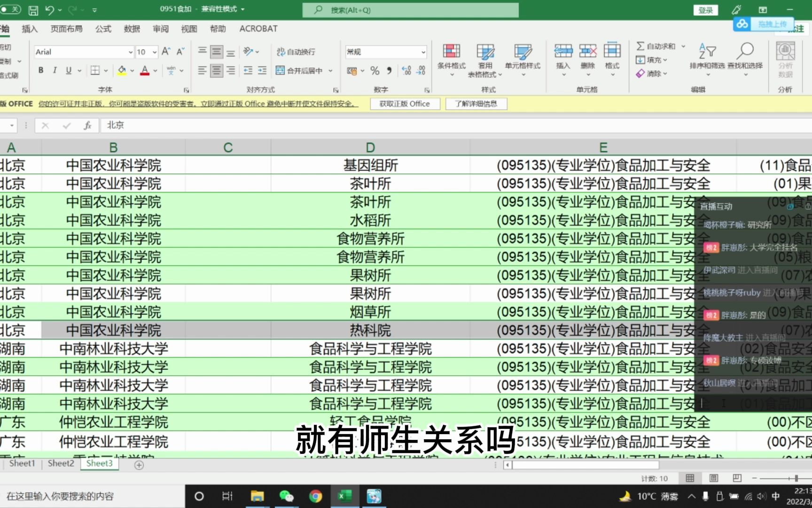Image resolution: width=812 pixels, height=508 pixels.
Task: Open WeChat from the taskbar
Action: (x=286, y=496)
